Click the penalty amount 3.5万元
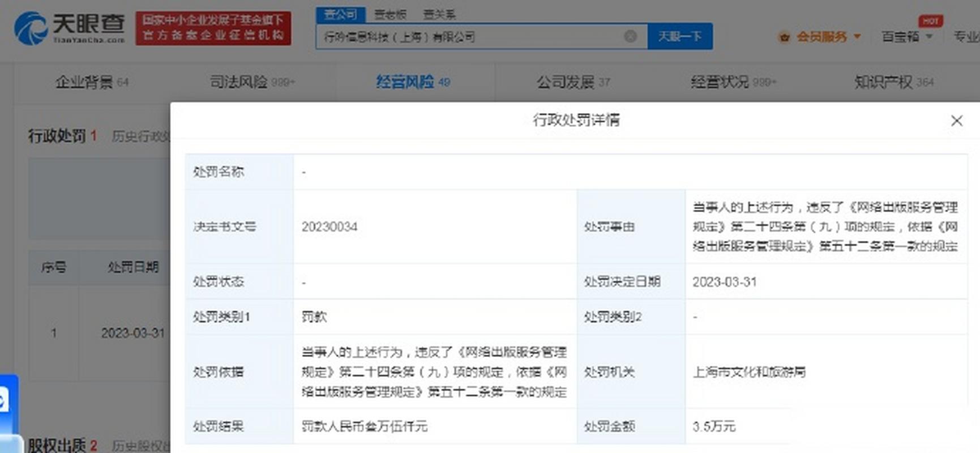Screen dimensions: 980x453 714,426
